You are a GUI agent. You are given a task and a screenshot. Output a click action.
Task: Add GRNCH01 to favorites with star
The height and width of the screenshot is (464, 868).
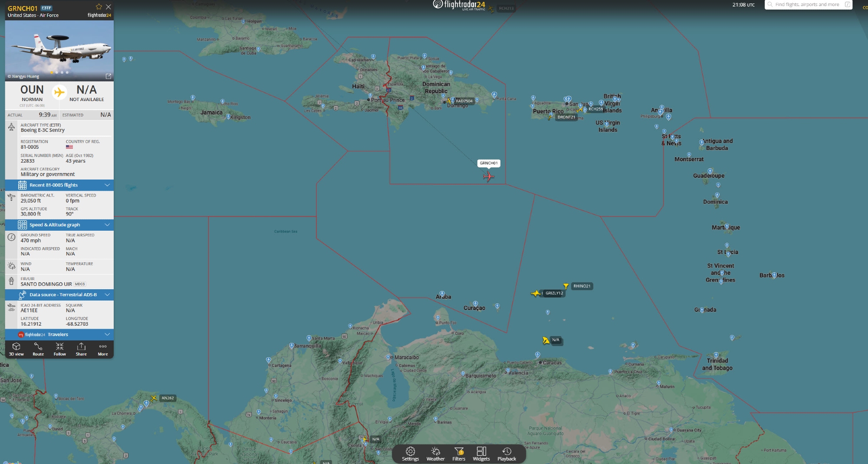[x=99, y=7]
